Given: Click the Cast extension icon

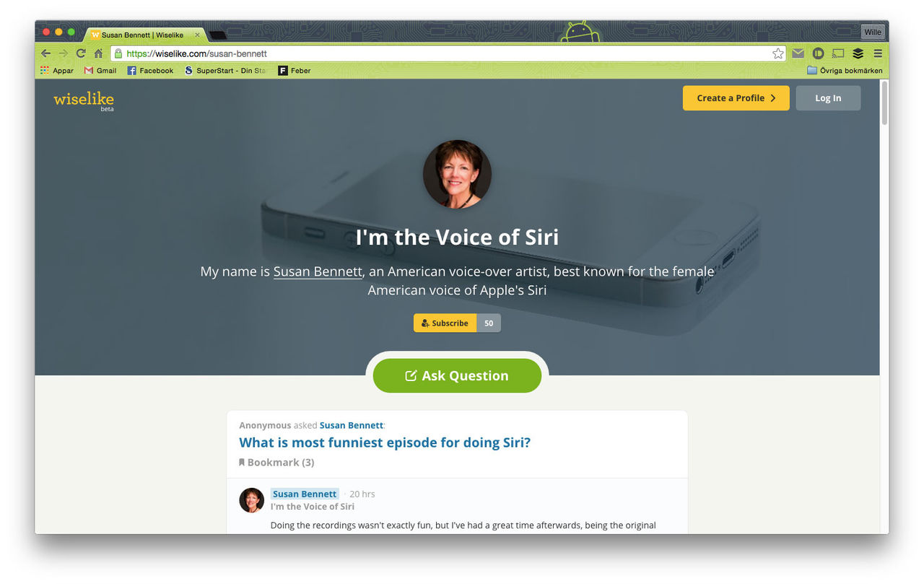Looking at the screenshot, I should coord(838,53).
